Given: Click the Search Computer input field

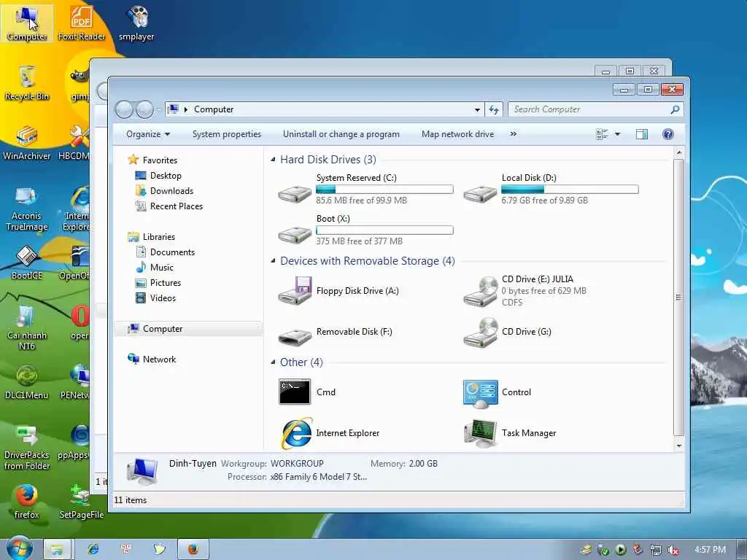Looking at the screenshot, I should [x=595, y=109].
